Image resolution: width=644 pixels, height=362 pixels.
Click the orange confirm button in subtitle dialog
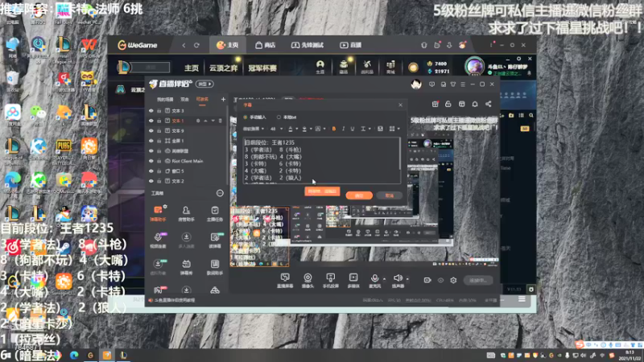point(359,195)
